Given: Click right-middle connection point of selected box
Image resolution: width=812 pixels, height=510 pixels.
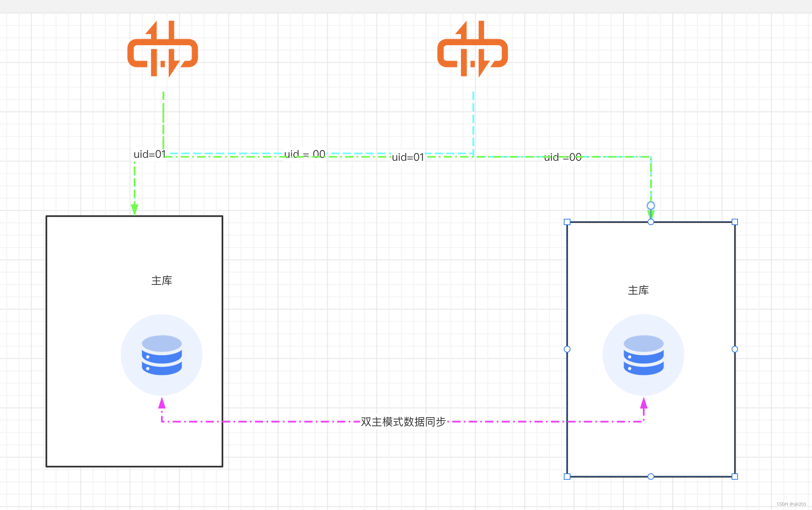Looking at the screenshot, I should [x=735, y=349].
